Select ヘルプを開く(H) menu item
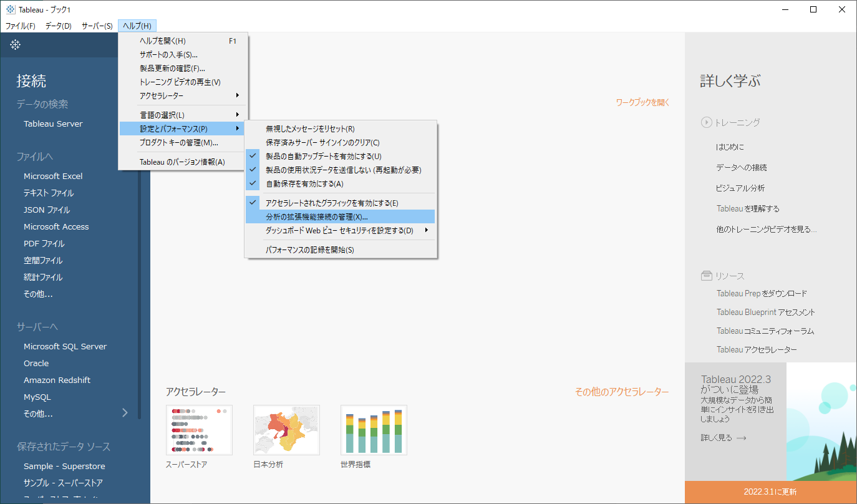This screenshot has width=857, height=504. pos(183,41)
